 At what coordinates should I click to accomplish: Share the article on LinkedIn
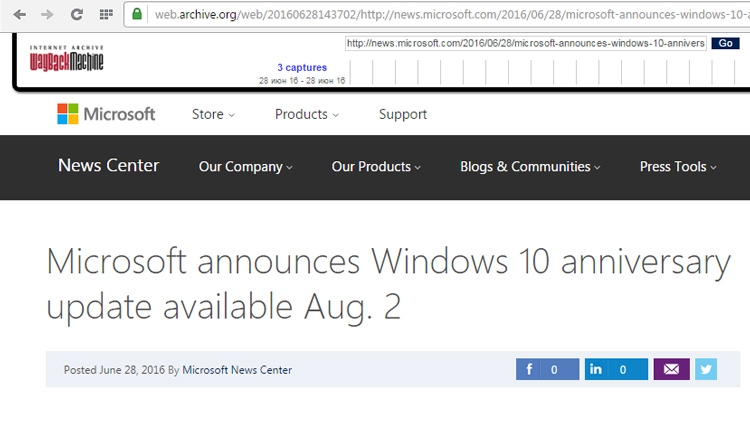click(x=616, y=370)
